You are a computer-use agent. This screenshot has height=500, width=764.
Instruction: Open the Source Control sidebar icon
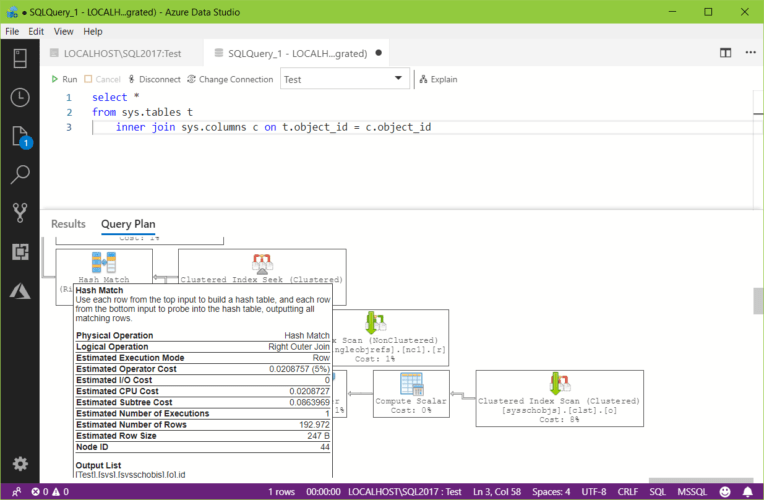20,213
